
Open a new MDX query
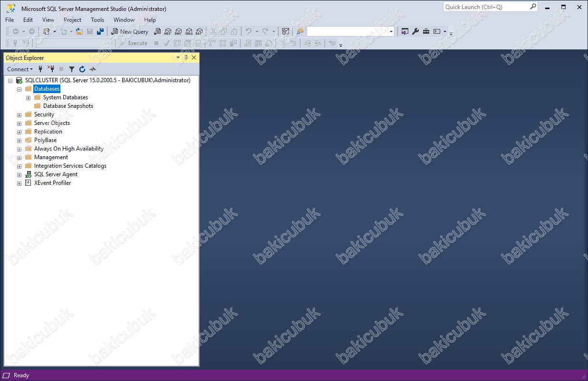[x=168, y=31]
